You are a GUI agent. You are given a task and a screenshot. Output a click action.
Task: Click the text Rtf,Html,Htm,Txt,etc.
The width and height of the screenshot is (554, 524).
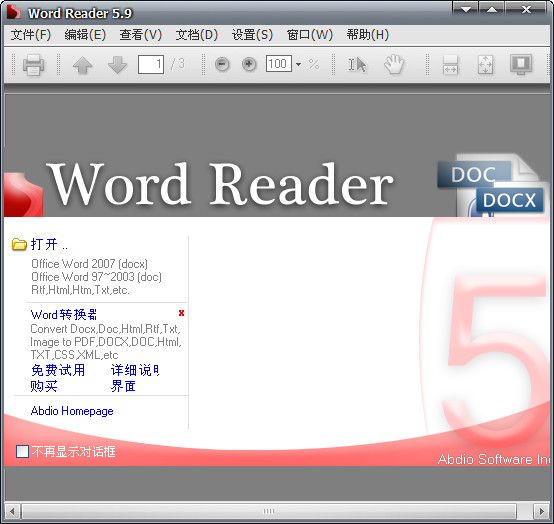coord(80,290)
